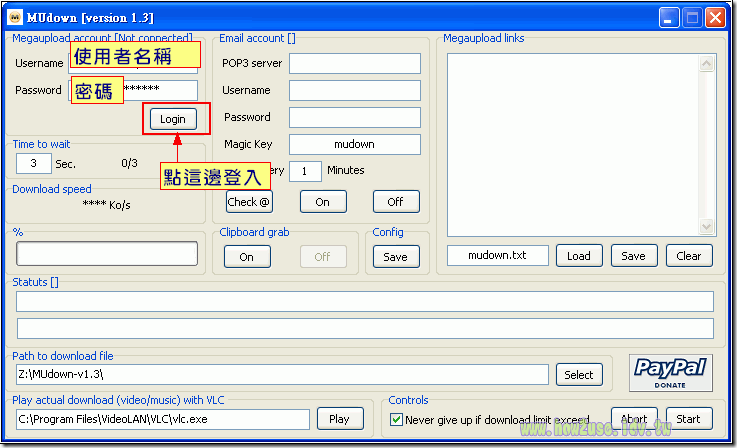Turn the Email account check Off
The image size is (737, 448).
pos(396,202)
